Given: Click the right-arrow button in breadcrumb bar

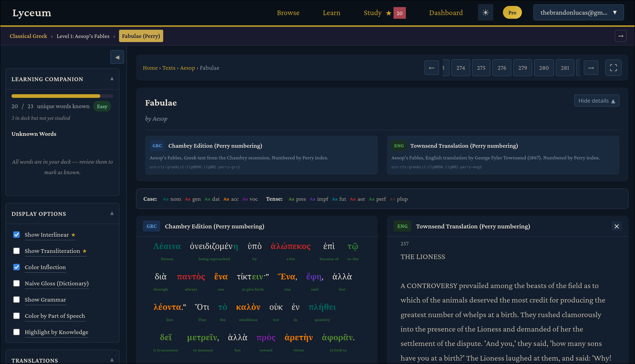Looking at the screenshot, I should 621,36.
